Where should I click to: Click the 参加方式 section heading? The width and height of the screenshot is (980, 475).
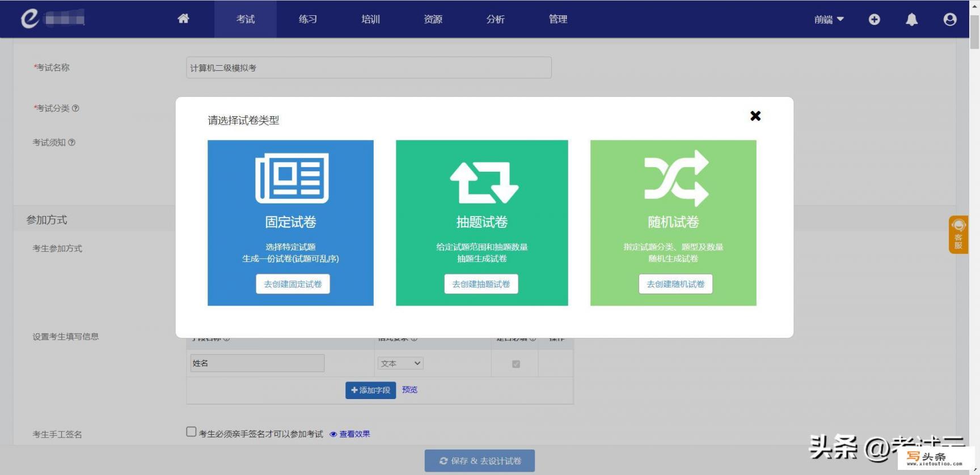point(47,220)
